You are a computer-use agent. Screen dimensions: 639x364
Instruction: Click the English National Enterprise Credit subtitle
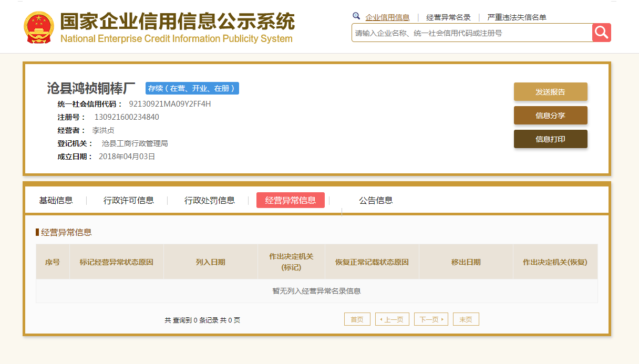[177, 38]
